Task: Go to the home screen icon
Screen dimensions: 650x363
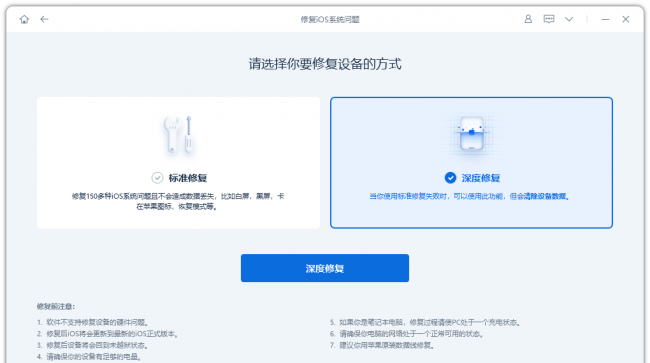Action: (24, 19)
